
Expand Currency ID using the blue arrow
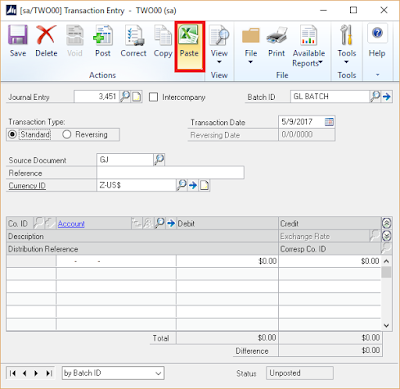pos(193,185)
